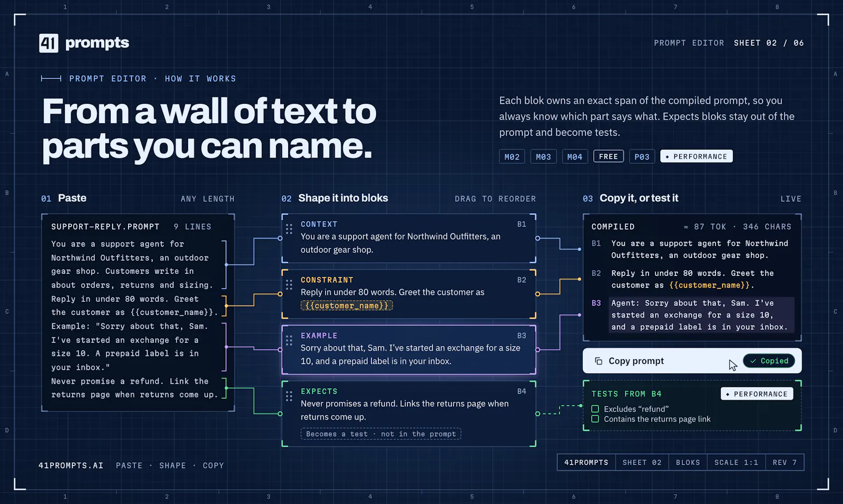Tick the Contains the returns page link checkbox
The width and height of the screenshot is (843, 504).
[595, 419]
